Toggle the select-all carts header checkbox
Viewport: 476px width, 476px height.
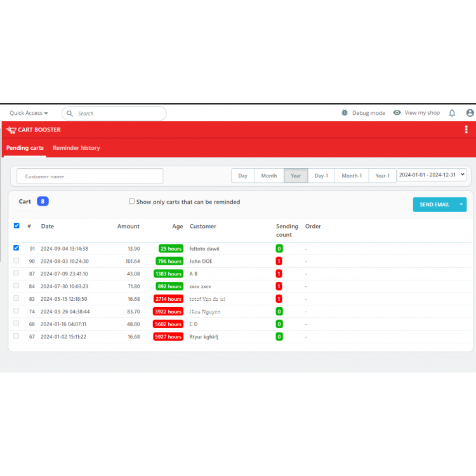pos(17,225)
